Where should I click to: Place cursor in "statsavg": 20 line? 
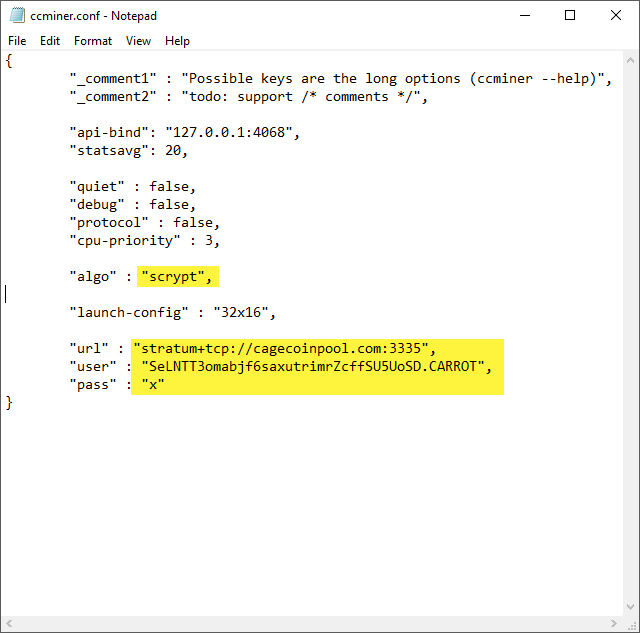click(x=128, y=151)
